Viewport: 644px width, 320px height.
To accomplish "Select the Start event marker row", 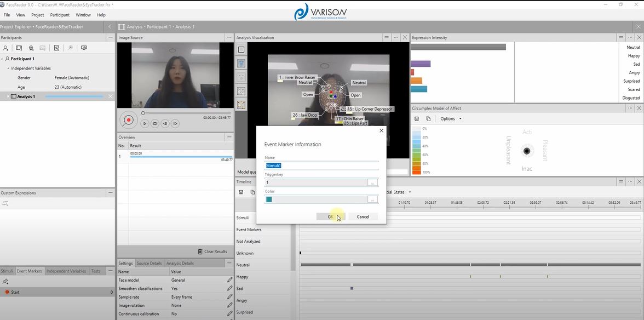I will [58, 292].
